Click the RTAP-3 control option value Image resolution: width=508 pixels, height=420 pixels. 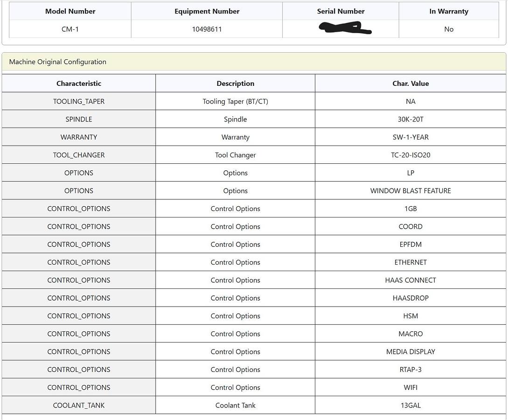tap(411, 370)
